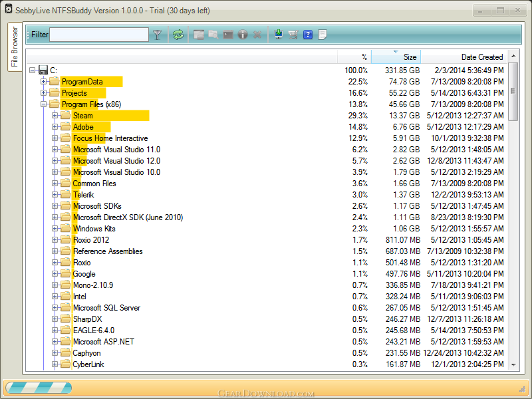Click the vertical scrollbar thumb
The image size is (532, 399).
point(513,91)
